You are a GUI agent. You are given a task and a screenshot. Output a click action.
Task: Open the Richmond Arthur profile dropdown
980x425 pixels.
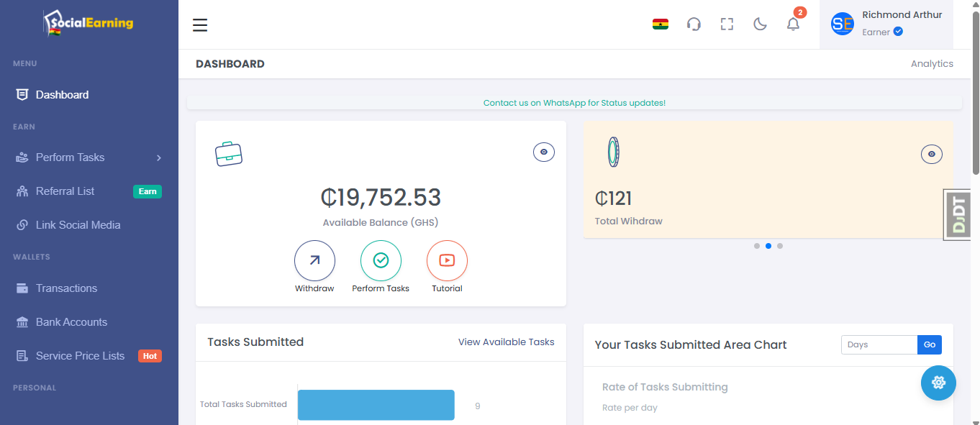886,24
